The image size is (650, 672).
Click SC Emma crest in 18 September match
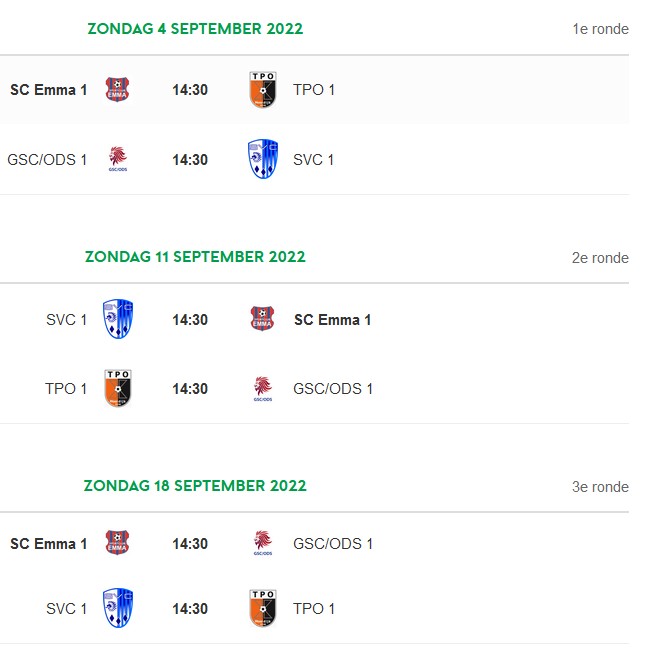(x=117, y=543)
